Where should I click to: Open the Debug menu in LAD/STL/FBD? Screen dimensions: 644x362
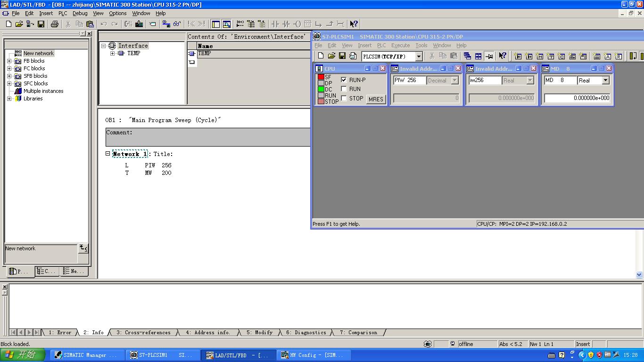(x=80, y=13)
